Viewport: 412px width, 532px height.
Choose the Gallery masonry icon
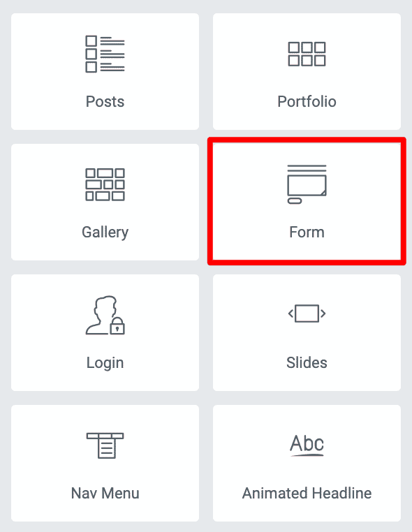tap(105, 184)
